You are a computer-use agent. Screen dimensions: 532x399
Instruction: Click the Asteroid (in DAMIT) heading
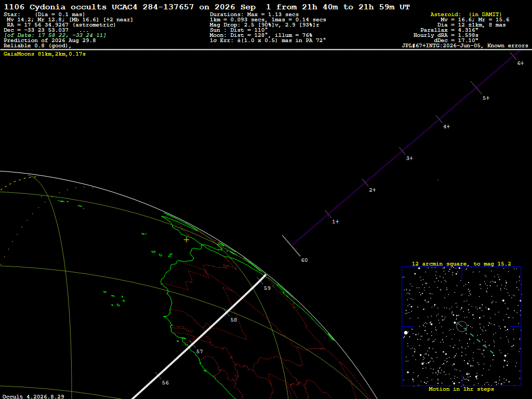[x=466, y=14]
